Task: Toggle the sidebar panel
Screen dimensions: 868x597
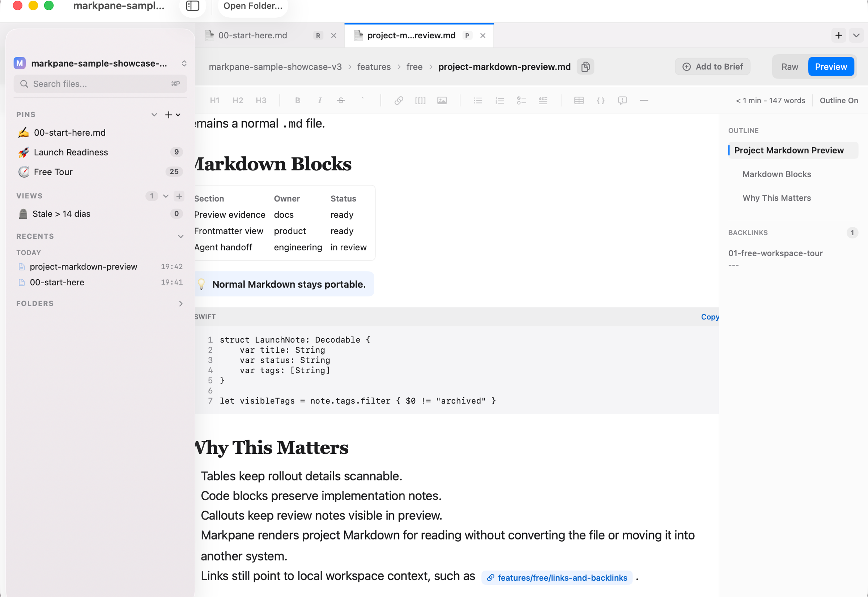Action: point(192,6)
